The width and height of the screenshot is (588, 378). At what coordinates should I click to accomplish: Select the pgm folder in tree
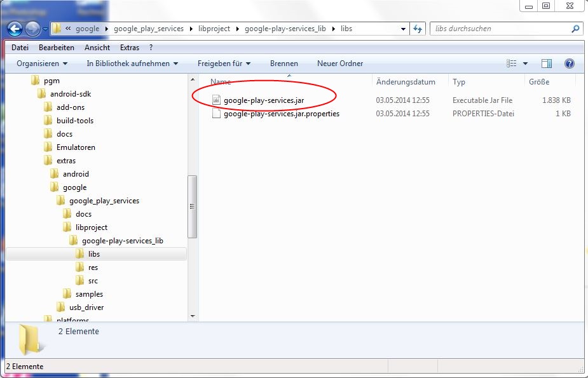51,81
